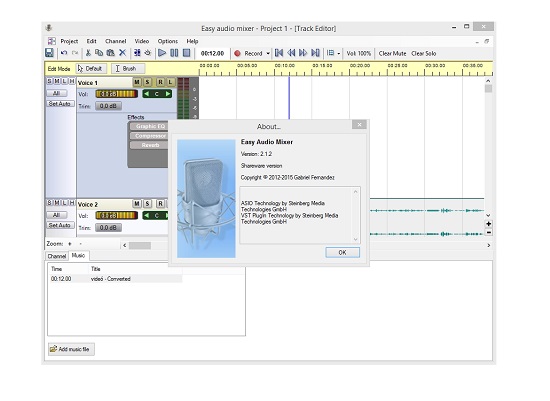Click OK in the About dialog
The image size is (550, 401).
pyautogui.click(x=342, y=252)
